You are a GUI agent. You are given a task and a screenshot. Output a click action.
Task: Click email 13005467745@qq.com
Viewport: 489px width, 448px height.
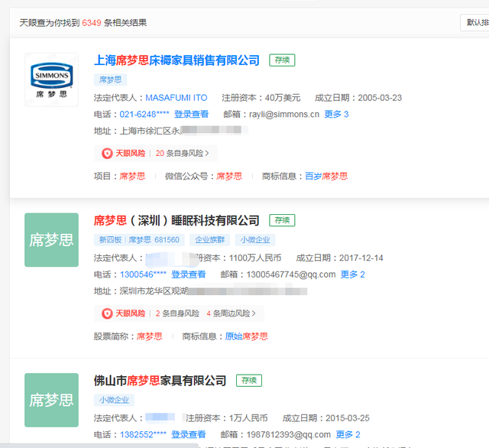291,274
